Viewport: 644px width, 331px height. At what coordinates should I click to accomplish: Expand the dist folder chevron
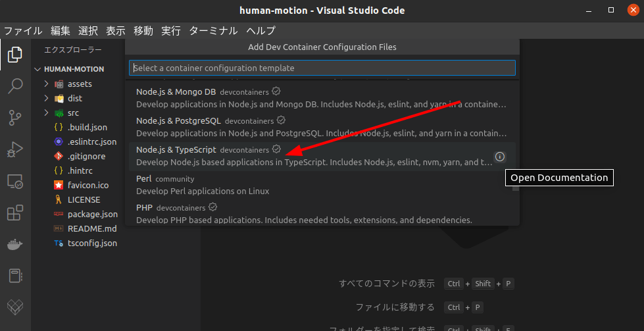(x=46, y=98)
